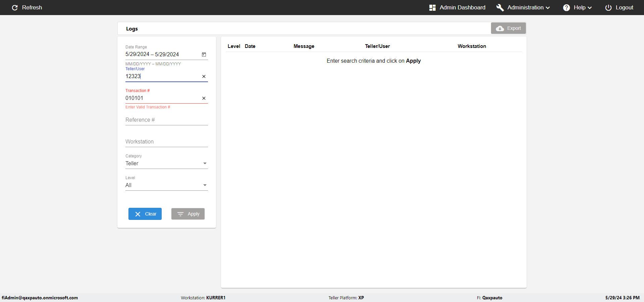Focus the Workstation input field
The image size is (644, 302).
(x=167, y=142)
